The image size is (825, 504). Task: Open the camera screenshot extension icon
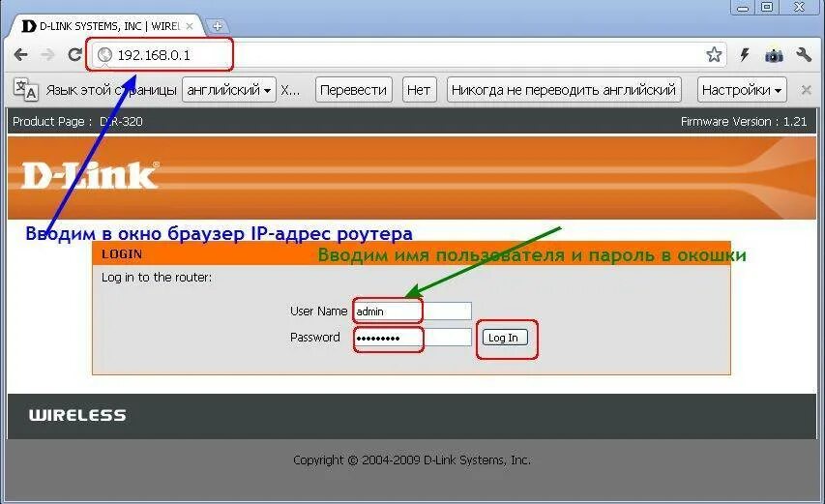(x=774, y=55)
